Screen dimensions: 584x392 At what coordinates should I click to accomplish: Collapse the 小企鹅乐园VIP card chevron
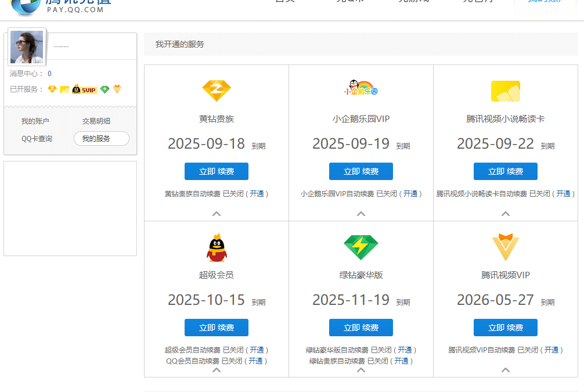pos(361,214)
